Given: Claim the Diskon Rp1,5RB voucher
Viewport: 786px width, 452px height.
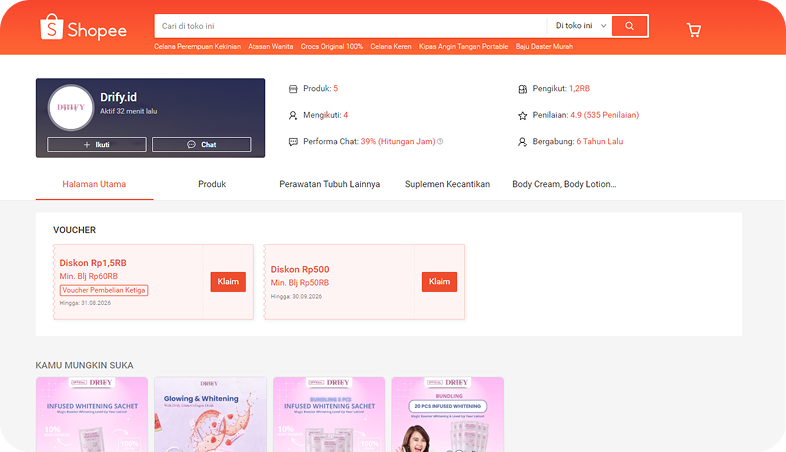Looking at the screenshot, I should click(x=228, y=282).
